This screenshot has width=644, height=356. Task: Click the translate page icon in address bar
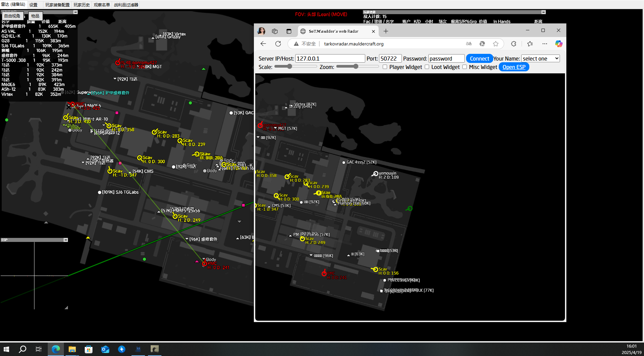469,44
